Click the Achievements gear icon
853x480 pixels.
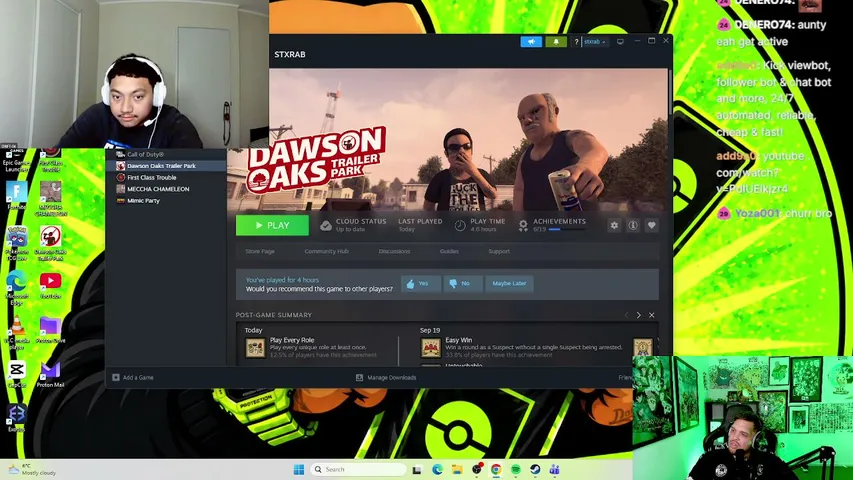click(523, 225)
